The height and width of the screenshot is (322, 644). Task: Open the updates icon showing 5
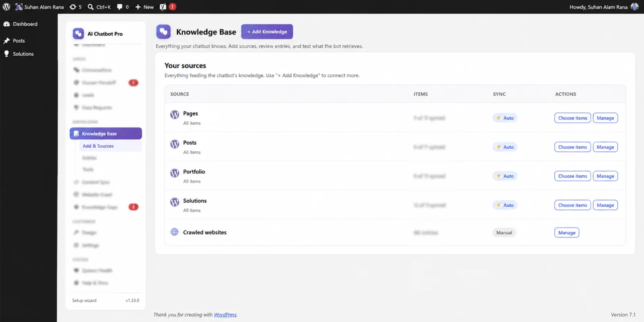pos(75,7)
